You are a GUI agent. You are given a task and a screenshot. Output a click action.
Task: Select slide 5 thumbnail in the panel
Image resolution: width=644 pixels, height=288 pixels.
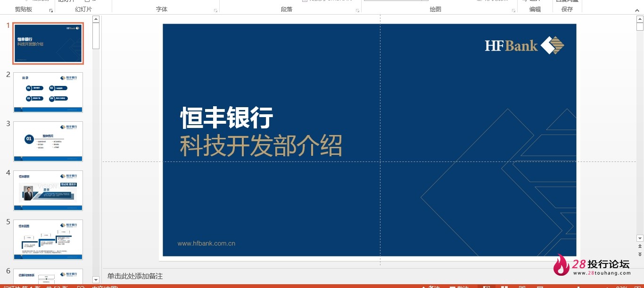(48, 239)
